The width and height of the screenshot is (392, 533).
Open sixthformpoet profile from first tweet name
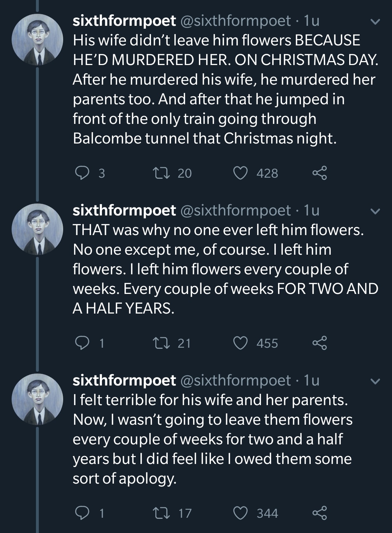tap(124, 21)
